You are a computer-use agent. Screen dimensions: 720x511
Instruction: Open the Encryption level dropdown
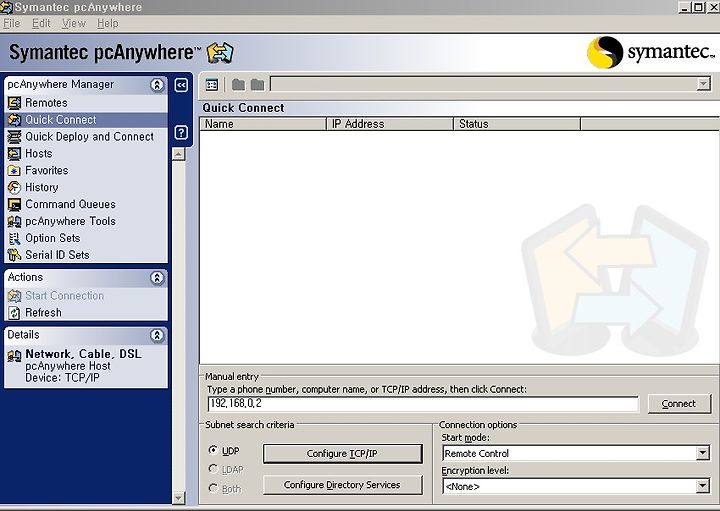703,486
